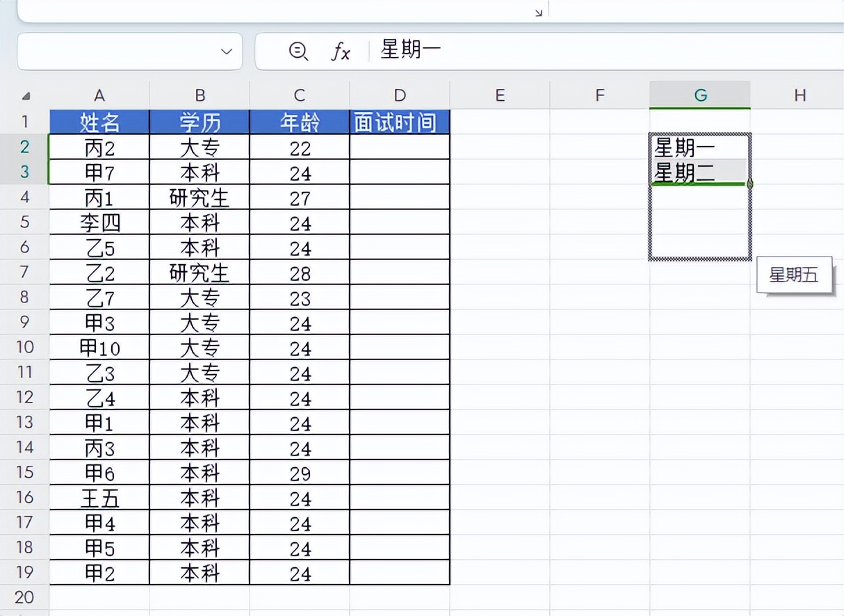Select column G header
The image size is (844, 616).
(700, 95)
